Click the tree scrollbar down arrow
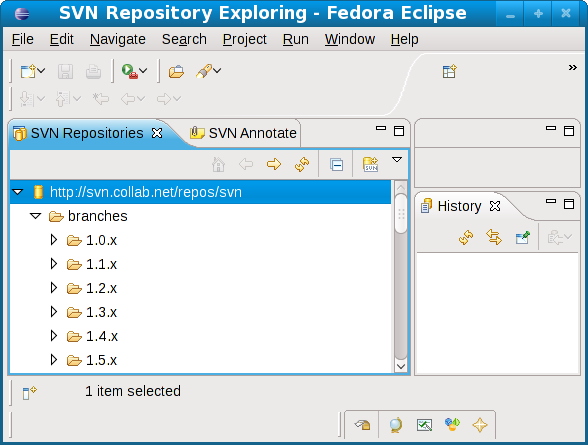Viewport: 588px width, 445px height. pos(401,366)
